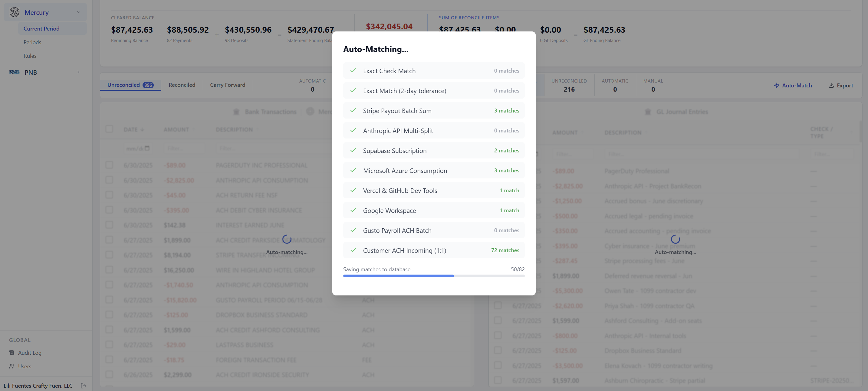Click the DESCRIPTION header in GL Journal Entries
868x391 pixels.
tap(623, 133)
